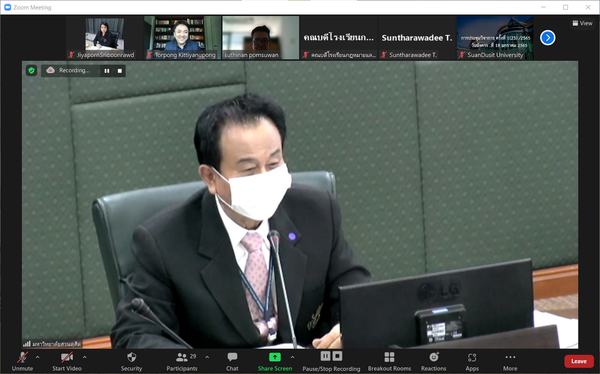600x374 pixels.
Task: Maximize the Zoom Meeting window
Action: pyautogui.click(x=566, y=7)
